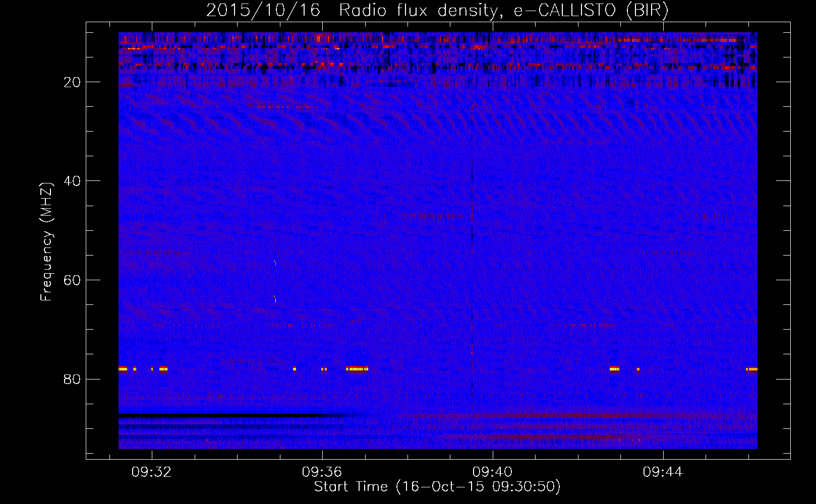816x504 pixels.
Task: Click the plot title mentioning e-CALLISTO (BIR)
Action: [437, 10]
